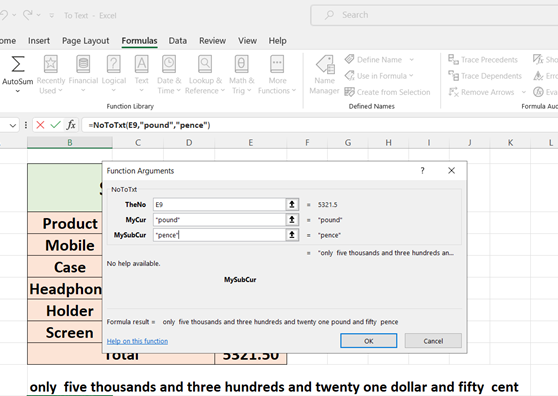Confirm the formula with the check mark icon

[56, 125]
